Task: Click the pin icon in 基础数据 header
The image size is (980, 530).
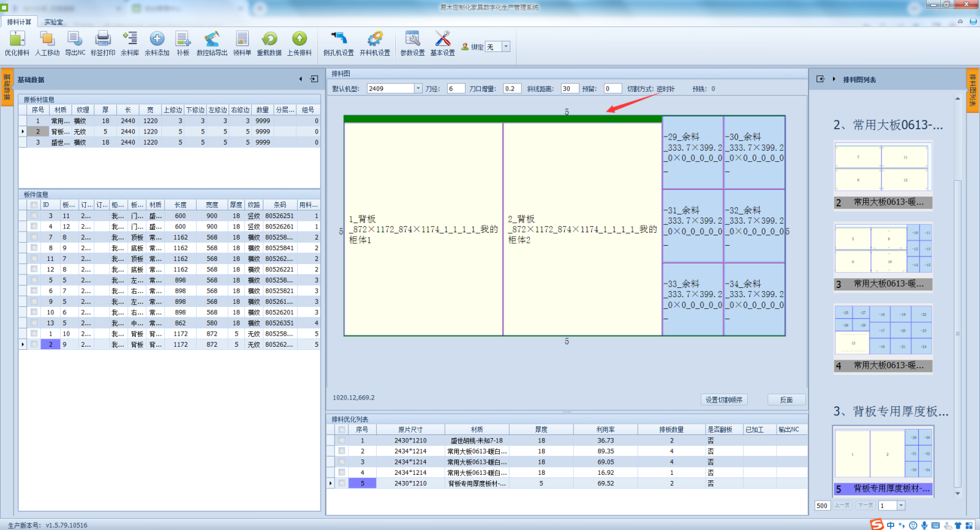Action: [x=314, y=79]
